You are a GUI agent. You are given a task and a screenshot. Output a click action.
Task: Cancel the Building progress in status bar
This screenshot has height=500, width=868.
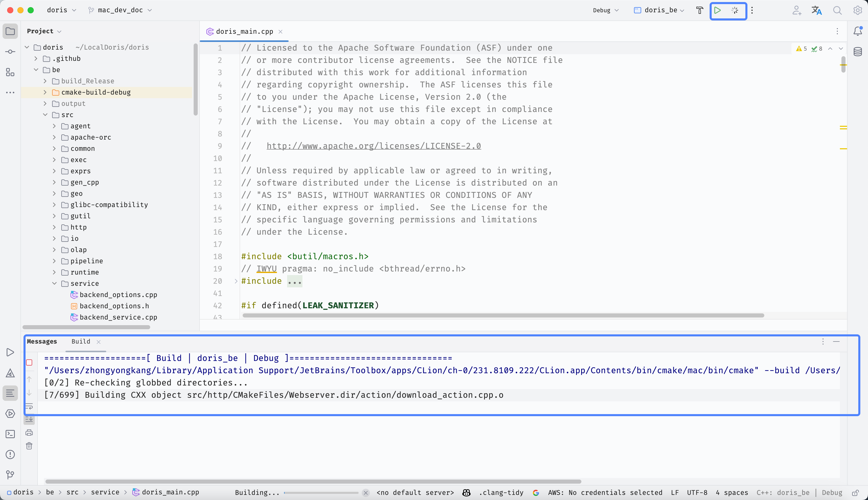pyautogui.click(x=366, y=493)
